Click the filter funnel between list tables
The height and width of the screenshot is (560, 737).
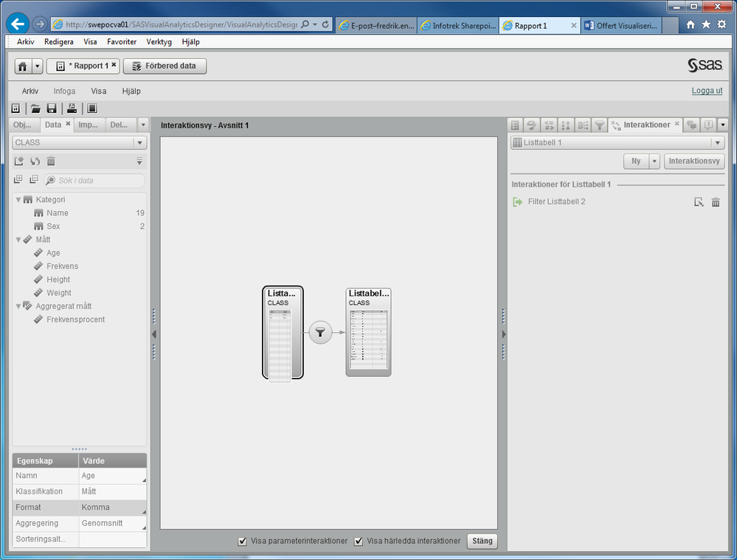coord(319,333)
